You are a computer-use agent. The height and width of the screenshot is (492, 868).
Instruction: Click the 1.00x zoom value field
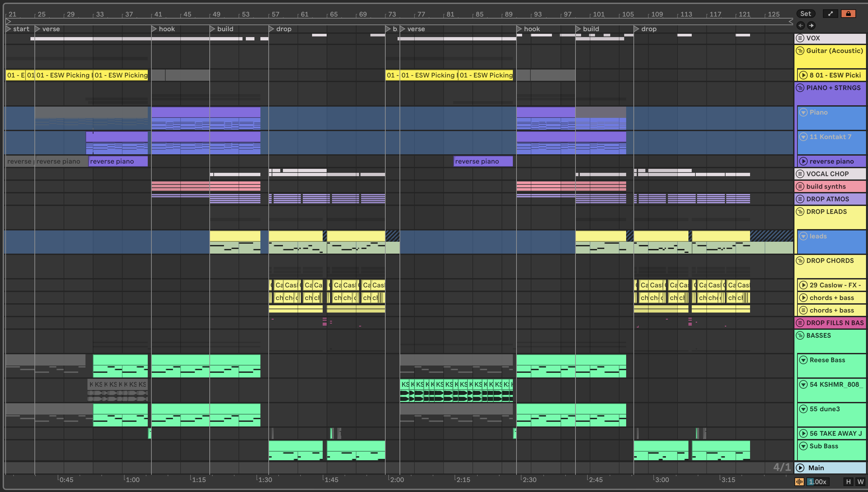[x=818, y=482]
